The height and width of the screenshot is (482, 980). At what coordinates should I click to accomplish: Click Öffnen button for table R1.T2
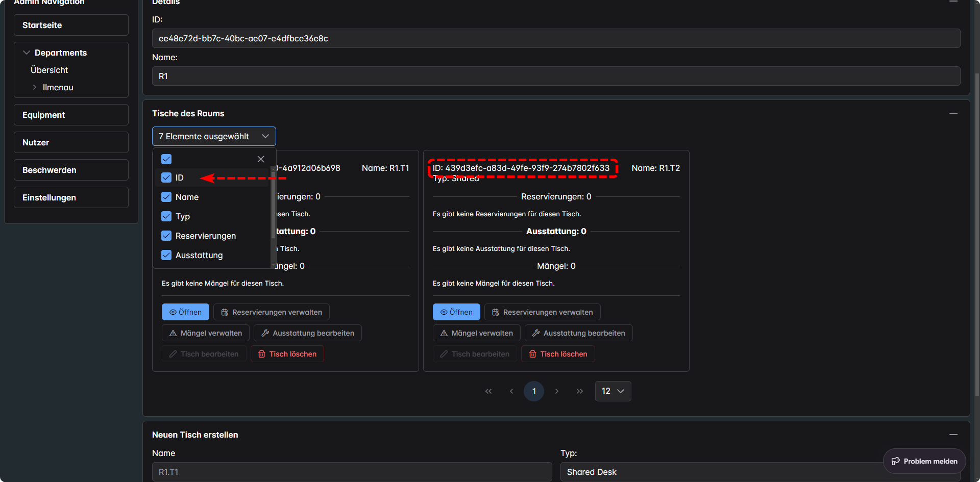456,312
